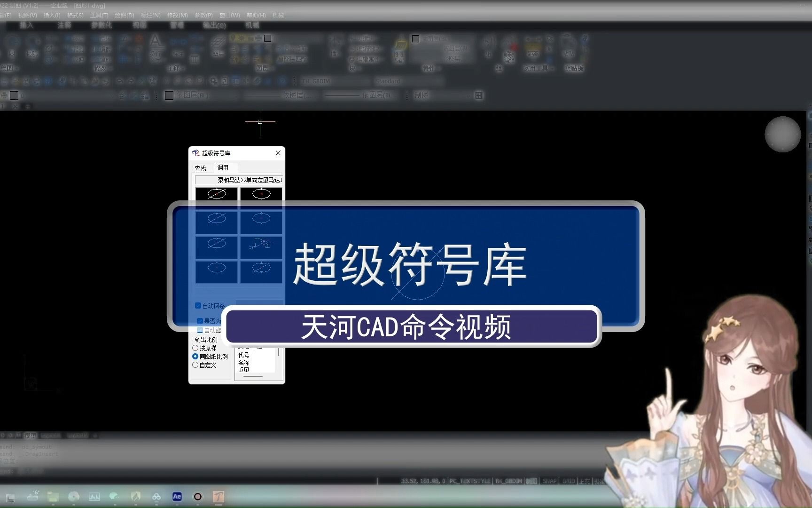Select the 按原样 output scale radio
This screenshot has width=812, height=508.
(195, 348)
